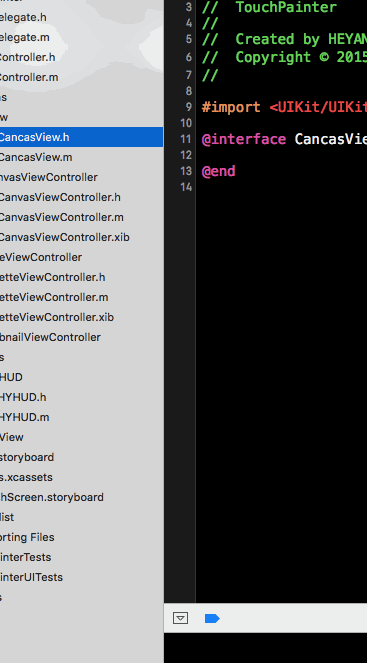This screenshot has width=367, height=663.
Task: Open CancasView.m file
Action: click(x=36, y=157)
